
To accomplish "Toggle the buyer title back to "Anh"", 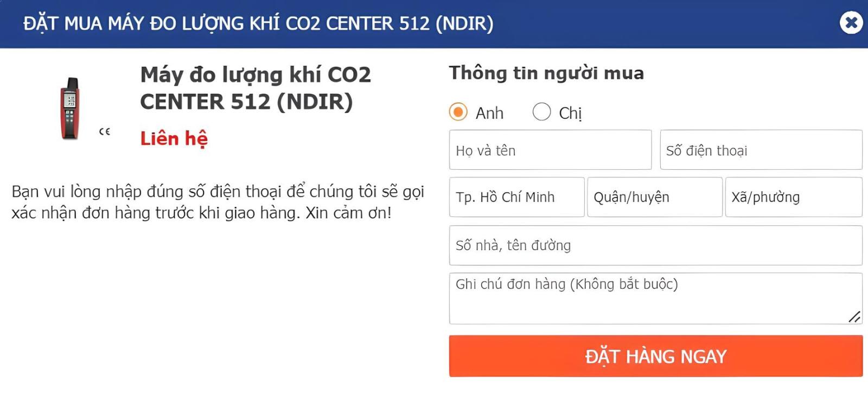I will (458, 112).
